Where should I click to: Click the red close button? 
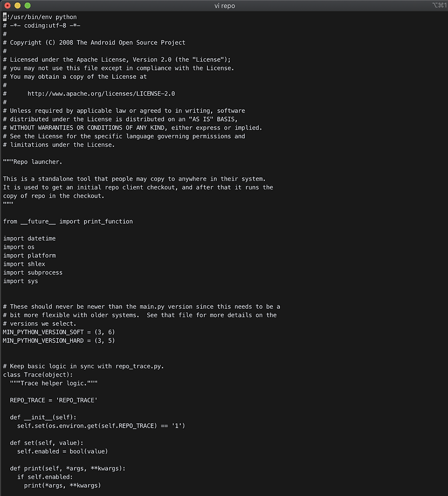[7, 6]
